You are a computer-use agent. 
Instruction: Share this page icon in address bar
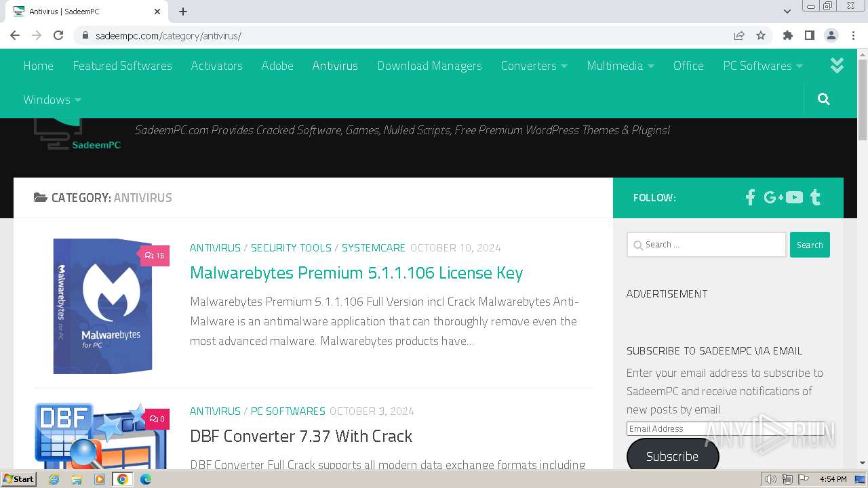coord(739,35)
